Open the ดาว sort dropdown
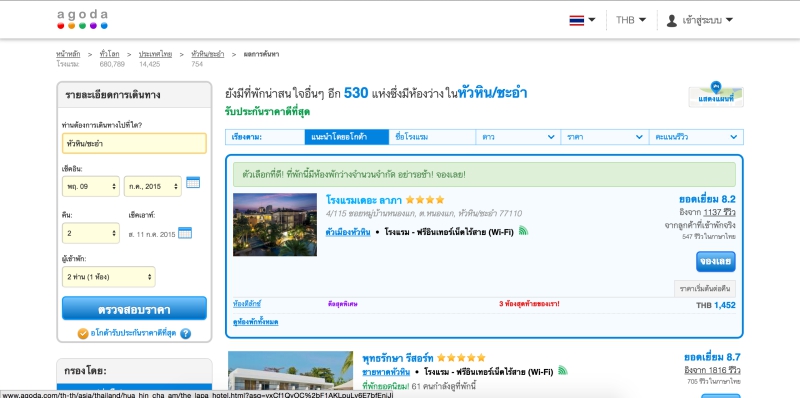The width and height of the screenshot is (800, 398). click(x=518, y=137)
